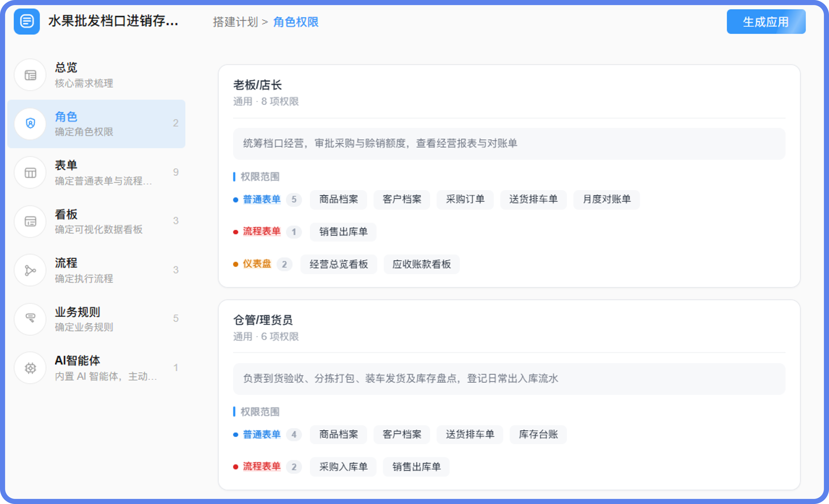The width and height of the screenshot is (829, 504).
Task: Click 流程表单 label in 老板/店长 card
Action: (x=262, y=231)
